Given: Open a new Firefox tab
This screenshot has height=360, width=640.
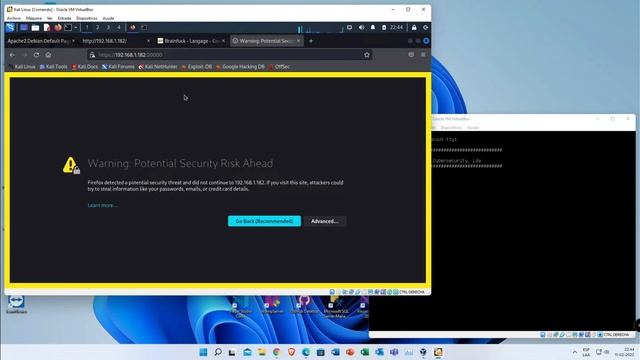Looking at the screenshot, I should pyautogui.click(x=311, y=41).
